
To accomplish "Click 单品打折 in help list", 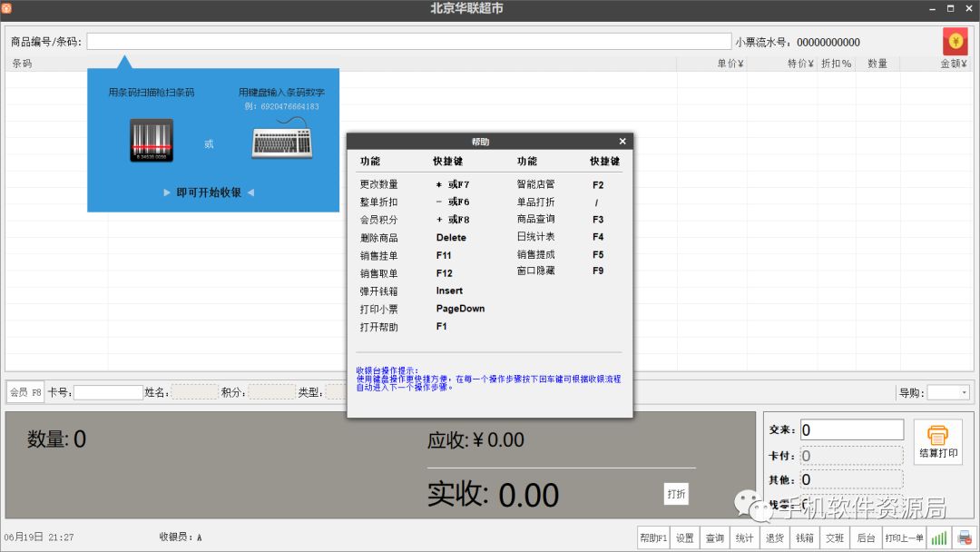I will tap(535, 202).
